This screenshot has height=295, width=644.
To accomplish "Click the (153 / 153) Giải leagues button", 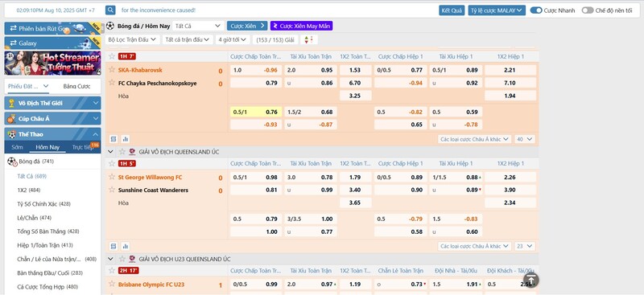I will (275, 39).
